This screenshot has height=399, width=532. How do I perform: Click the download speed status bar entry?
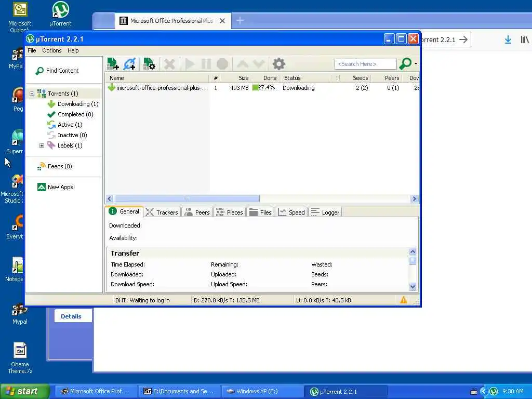click(227, 300)
